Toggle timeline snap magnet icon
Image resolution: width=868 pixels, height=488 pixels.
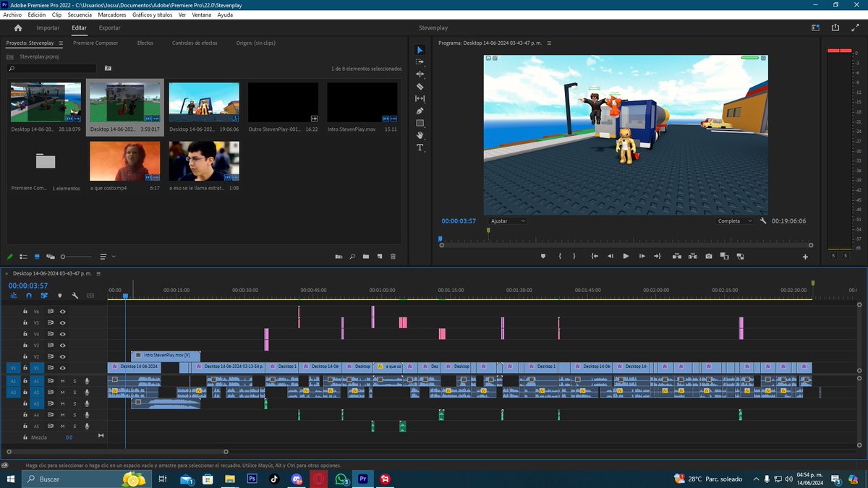click(29, 296)
